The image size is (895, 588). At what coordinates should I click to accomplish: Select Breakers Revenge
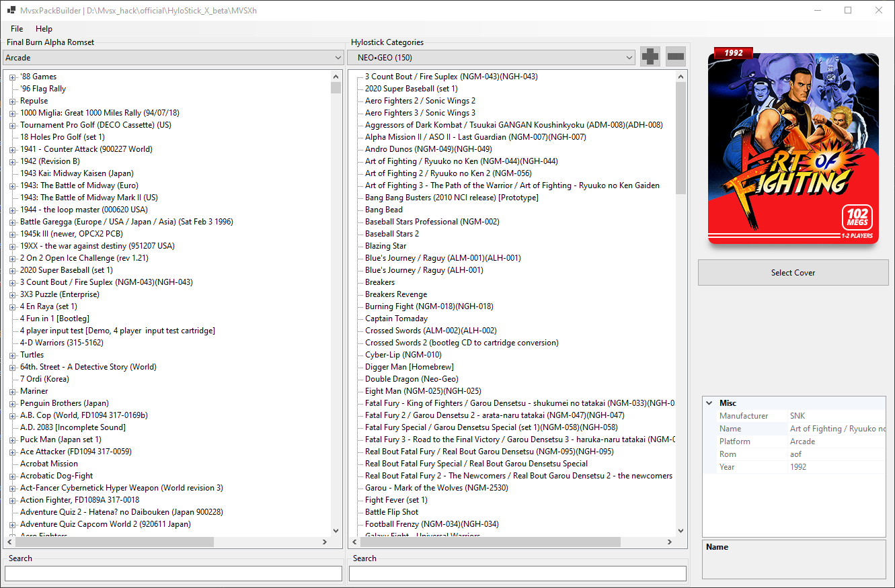tap(396, 294)
